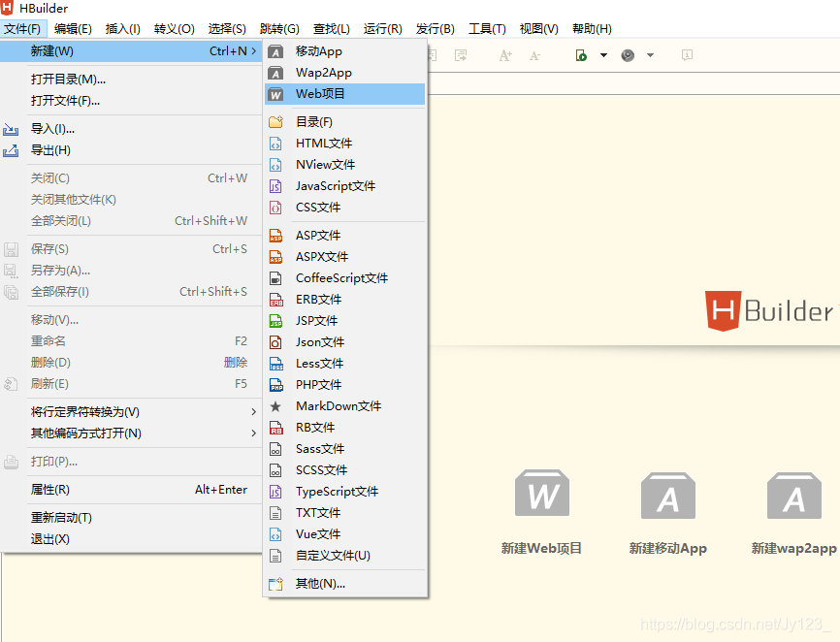840x642 pixels.
Task: Open the 转义(O) menu
Action: point(174,29)
